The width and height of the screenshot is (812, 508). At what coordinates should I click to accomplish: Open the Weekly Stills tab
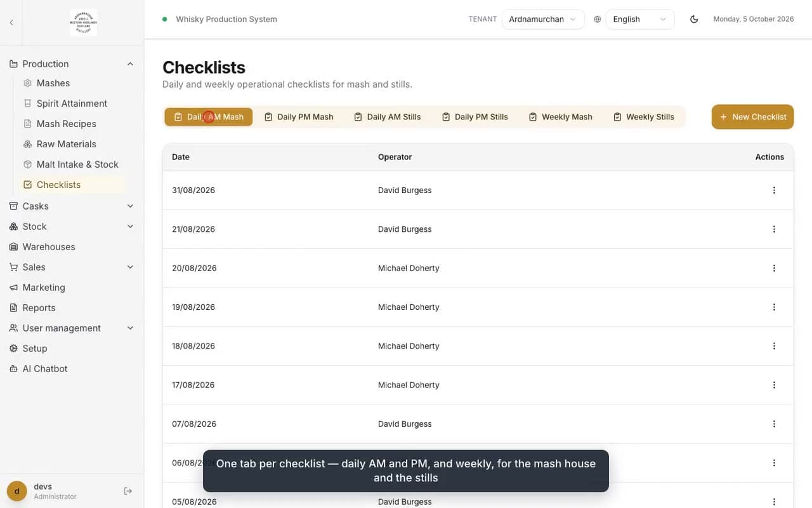pyautogui.click(x=644, y=117)
